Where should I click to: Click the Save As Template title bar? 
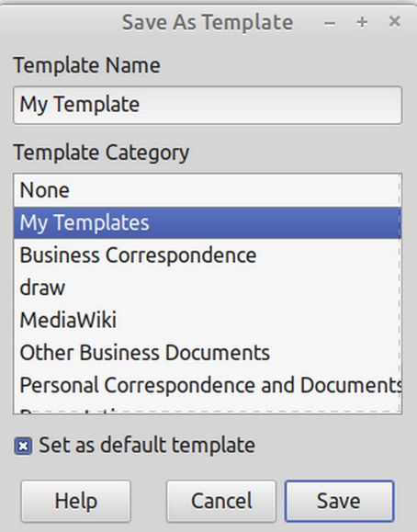point(208,22)
